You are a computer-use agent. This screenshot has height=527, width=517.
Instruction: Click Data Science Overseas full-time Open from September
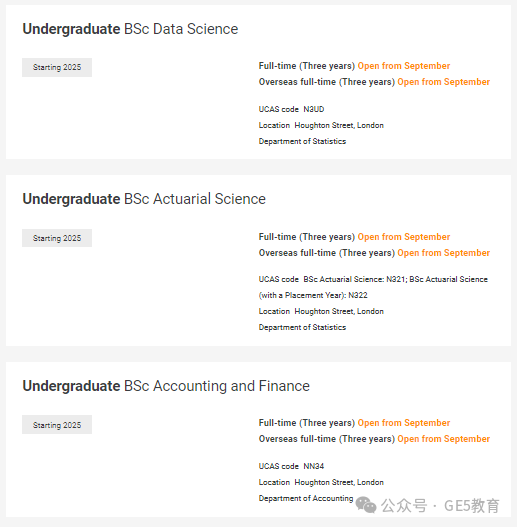tap(443, 82)
